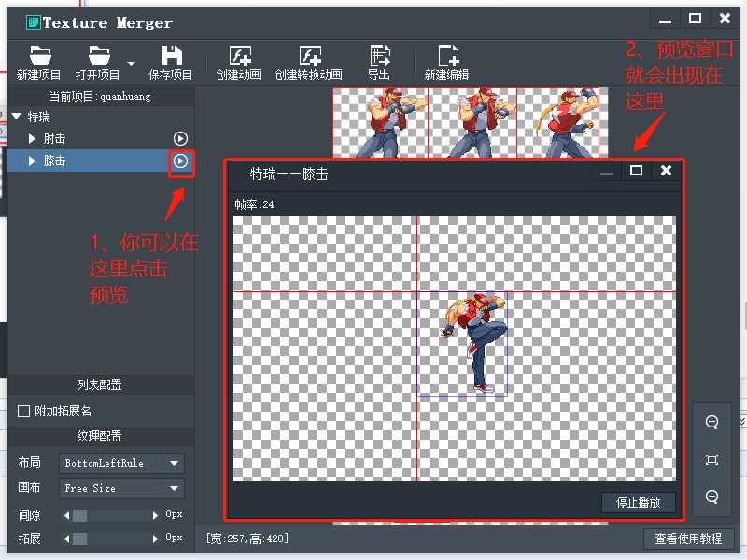Click the 创建动画 create animation icon
Viewport: 747px width, 560px height.
pyautogui.click(x=240, y=56)
